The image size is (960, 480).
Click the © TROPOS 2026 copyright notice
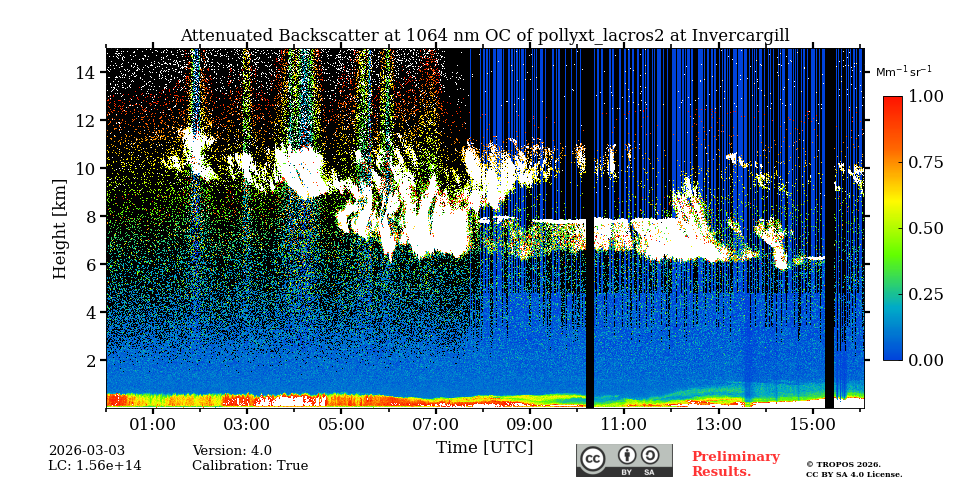[x=843, y=464]
